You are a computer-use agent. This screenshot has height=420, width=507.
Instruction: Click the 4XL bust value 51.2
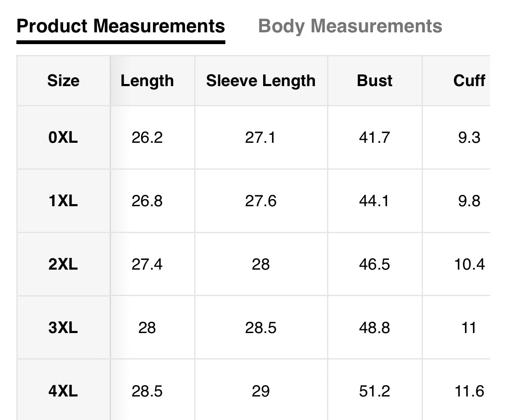pyautogui.click(x=375, y=391)
